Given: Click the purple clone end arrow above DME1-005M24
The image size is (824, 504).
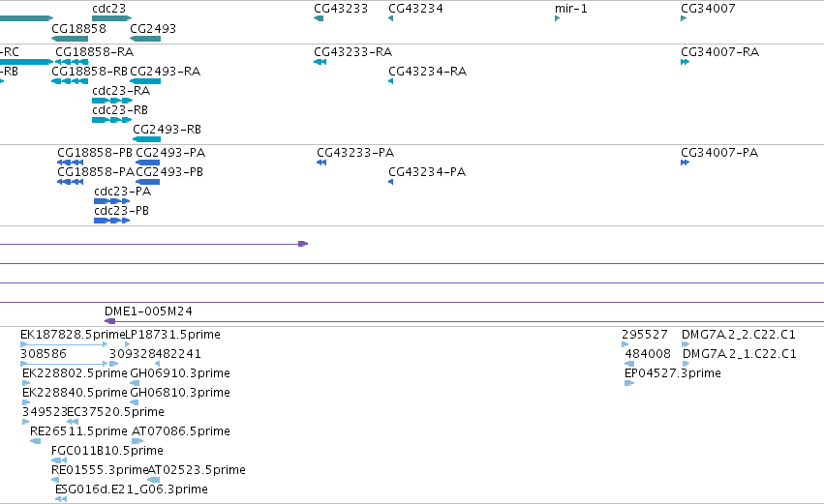Looking at the screenshot, I should (303, 244).
